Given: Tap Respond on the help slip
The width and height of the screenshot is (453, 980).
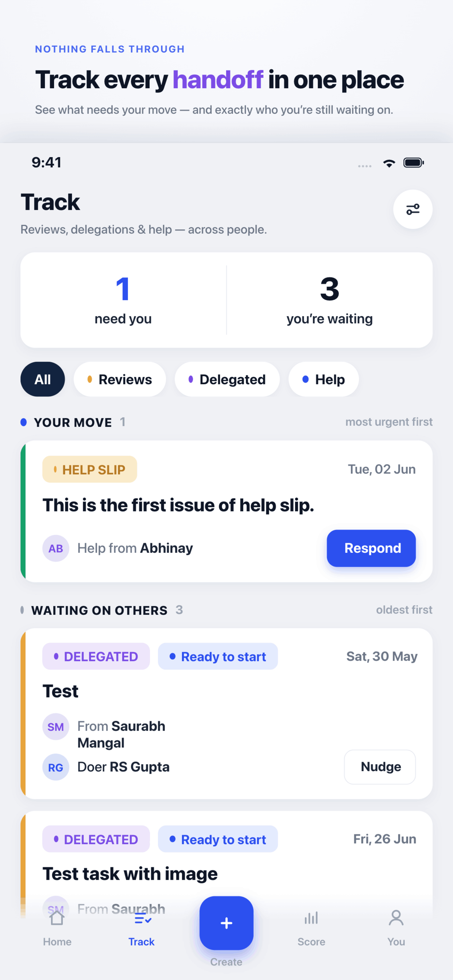Looking at the screenshot, I should (371, 548).
